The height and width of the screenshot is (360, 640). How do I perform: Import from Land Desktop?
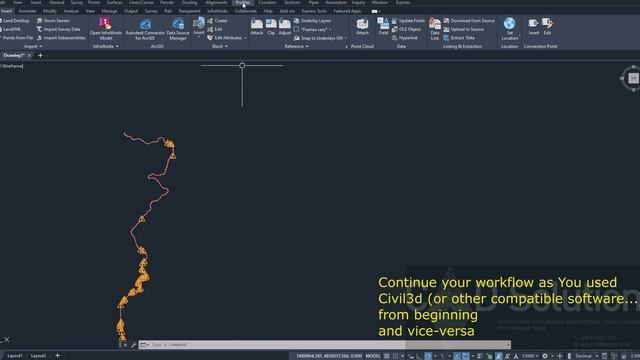[x=15, y=20]
